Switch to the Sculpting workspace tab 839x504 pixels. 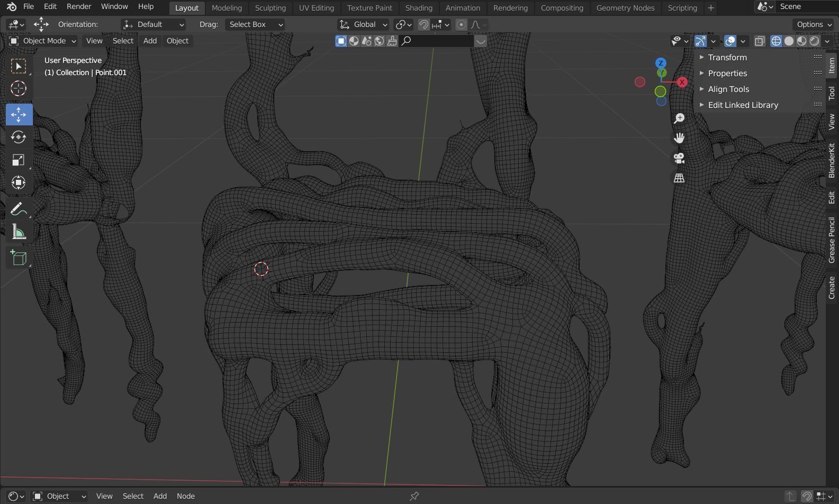coord(270,8)
